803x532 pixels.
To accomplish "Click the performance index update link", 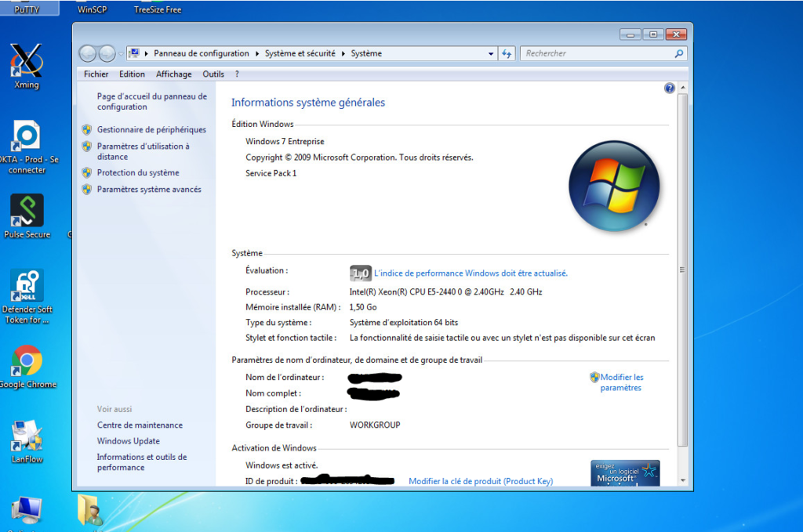I will 471,273.
